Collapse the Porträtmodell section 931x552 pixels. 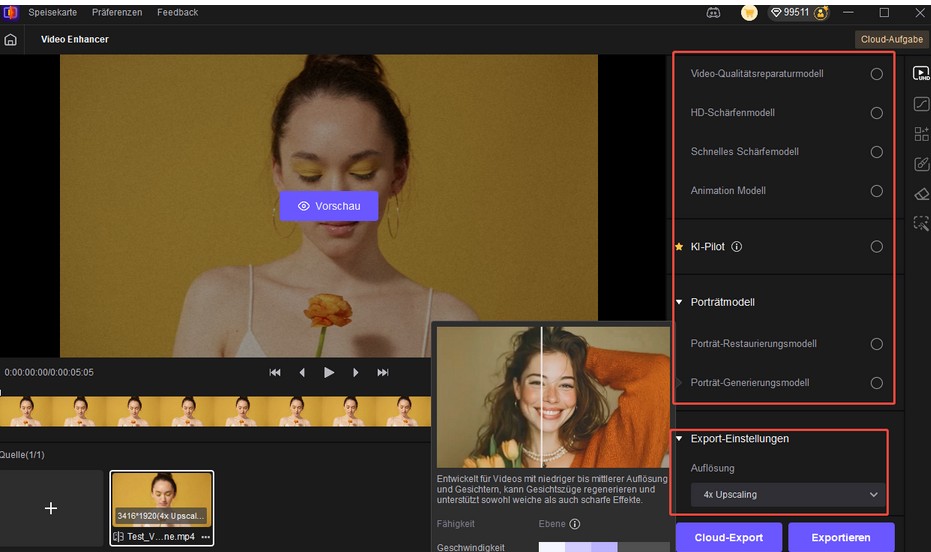(680, 302)
